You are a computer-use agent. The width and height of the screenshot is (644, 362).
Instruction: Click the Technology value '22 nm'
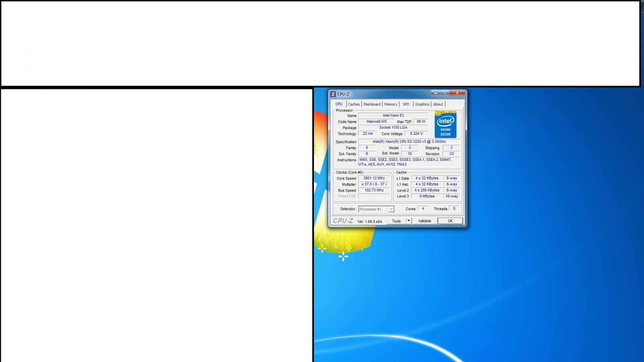pyautogui.click(x=367, y=134)
